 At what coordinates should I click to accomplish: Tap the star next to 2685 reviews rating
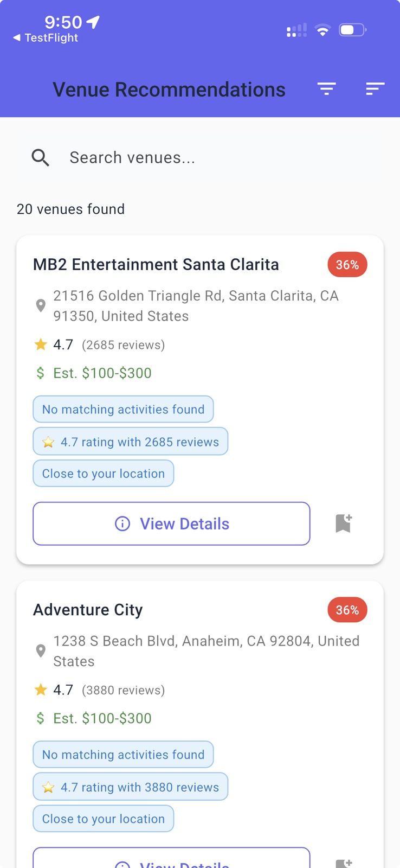[41, 344]
